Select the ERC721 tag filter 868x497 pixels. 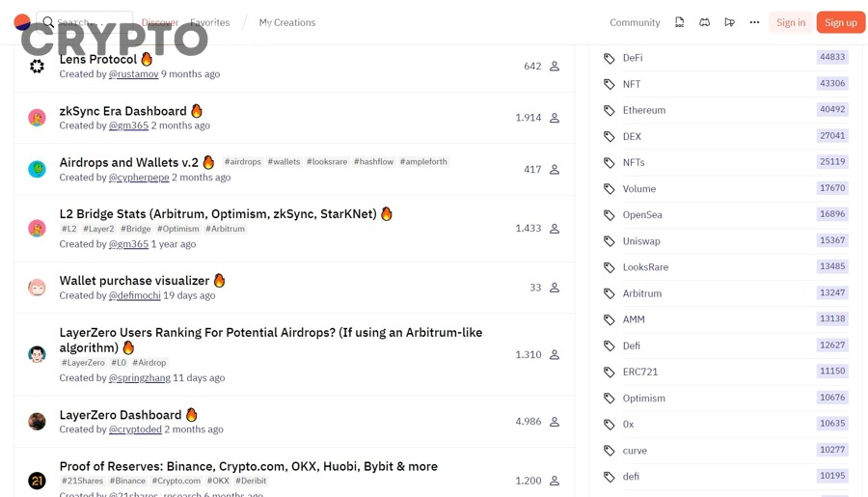pyautogui.click(x=640, y=372)
